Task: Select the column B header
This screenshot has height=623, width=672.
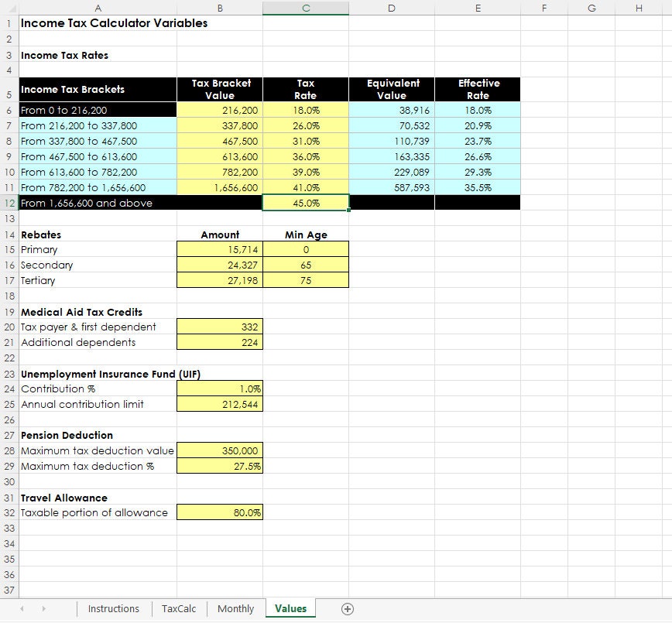Action: (220, 9)
